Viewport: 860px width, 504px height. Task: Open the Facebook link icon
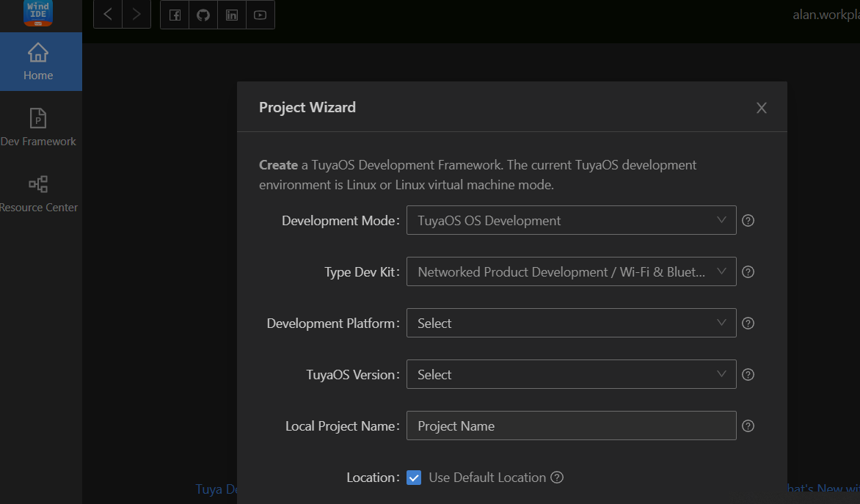pos(175,15)
